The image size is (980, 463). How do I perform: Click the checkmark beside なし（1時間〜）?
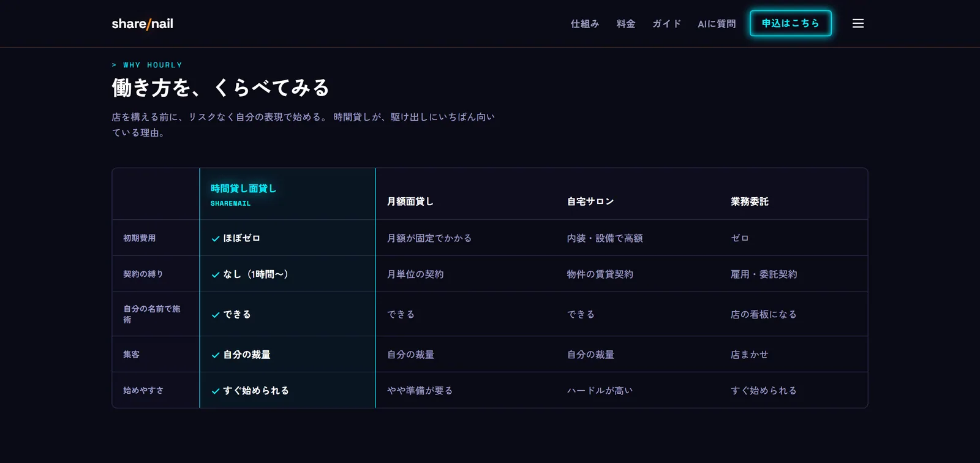tap(216, 275)
